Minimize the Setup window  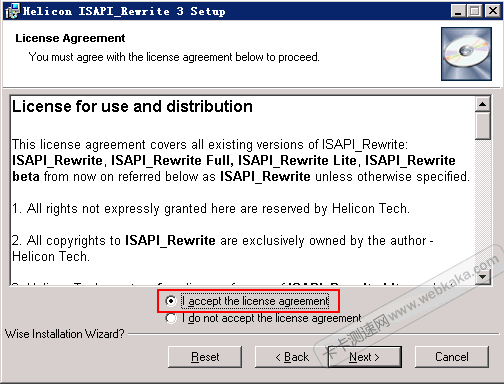click(458, 11)
